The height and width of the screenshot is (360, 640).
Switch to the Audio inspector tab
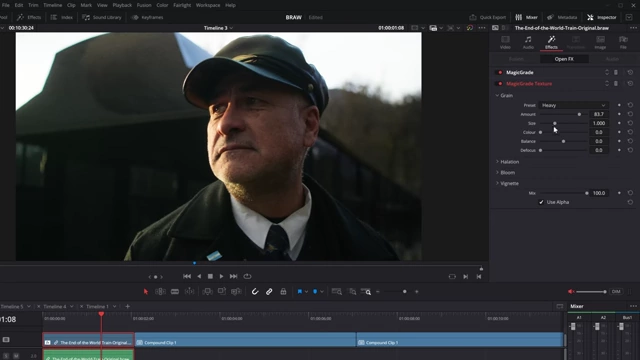tap(528, 42)
